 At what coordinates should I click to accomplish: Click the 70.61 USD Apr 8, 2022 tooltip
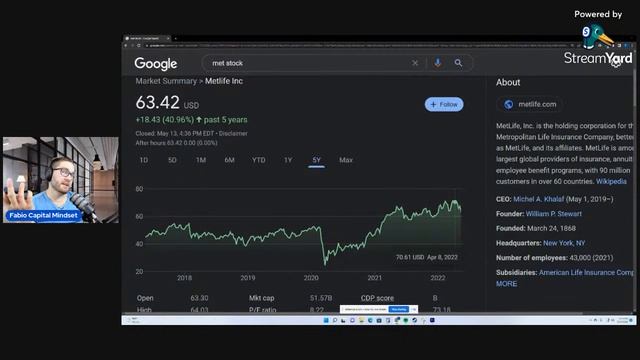[x=427, y=257]
